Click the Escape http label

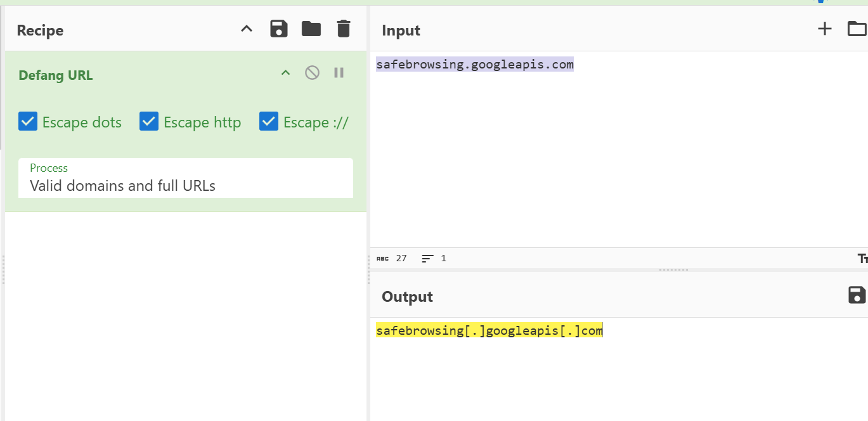[x=202, y=122]
